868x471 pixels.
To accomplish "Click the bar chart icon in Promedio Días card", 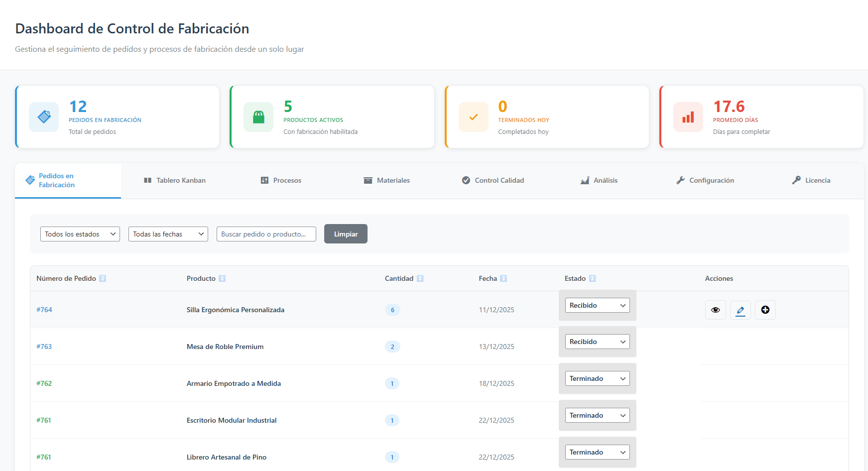I will click(688, 117).
